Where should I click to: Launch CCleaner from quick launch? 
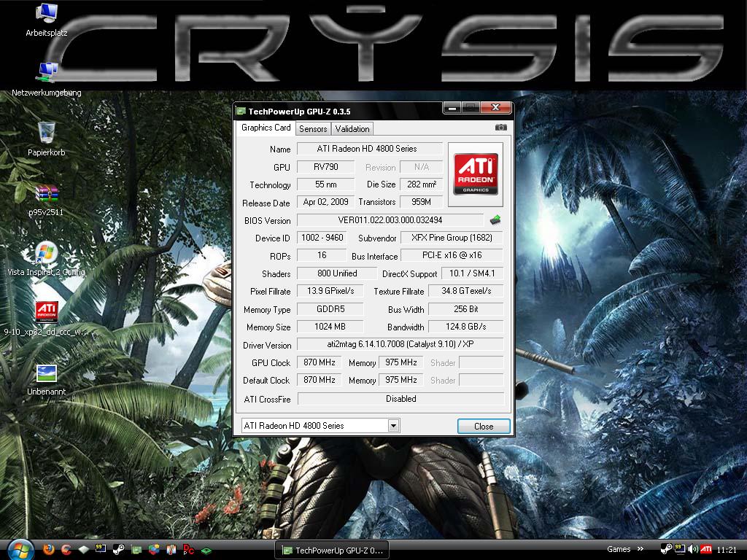tap(66, 550)
